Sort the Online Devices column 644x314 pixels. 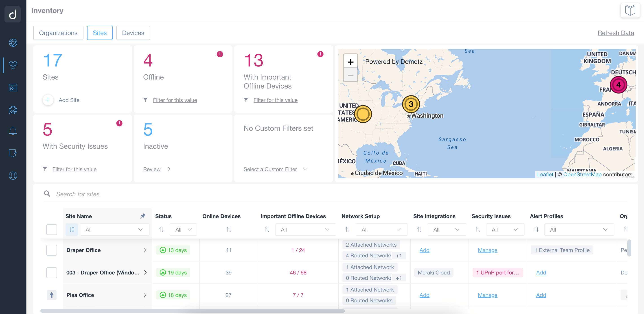click(228, 229)
